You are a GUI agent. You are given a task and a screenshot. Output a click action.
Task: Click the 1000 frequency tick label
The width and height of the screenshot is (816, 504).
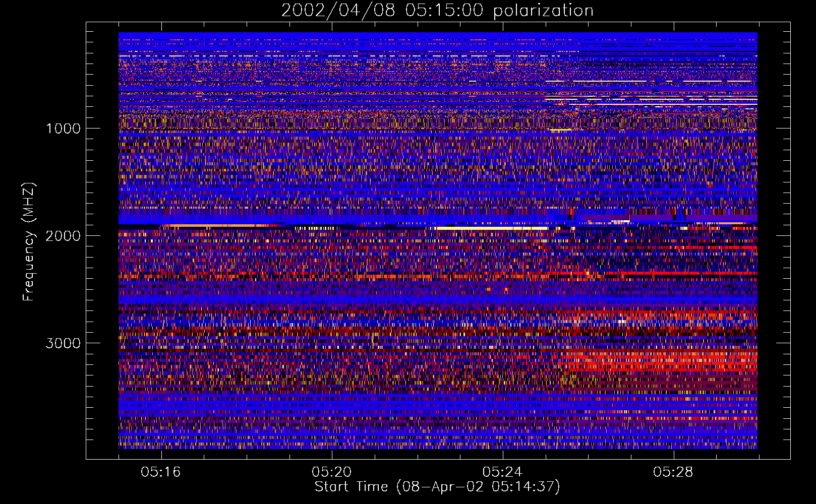point(63,129)
